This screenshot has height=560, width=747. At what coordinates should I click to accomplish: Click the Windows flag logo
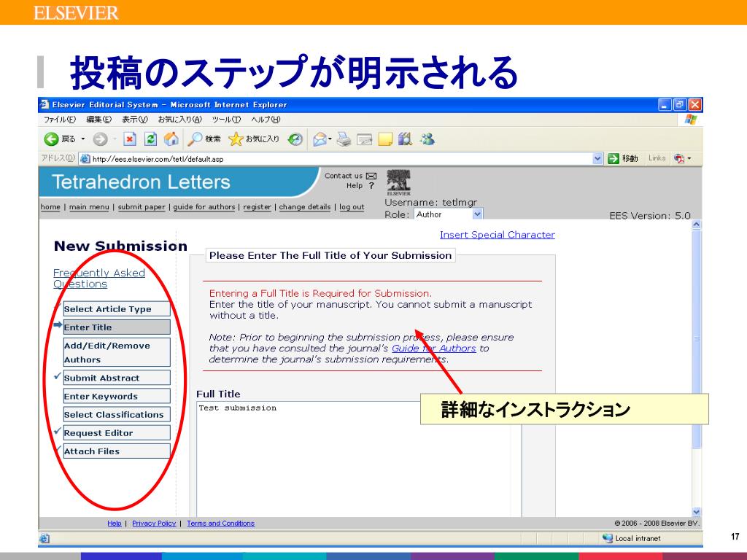690,120
